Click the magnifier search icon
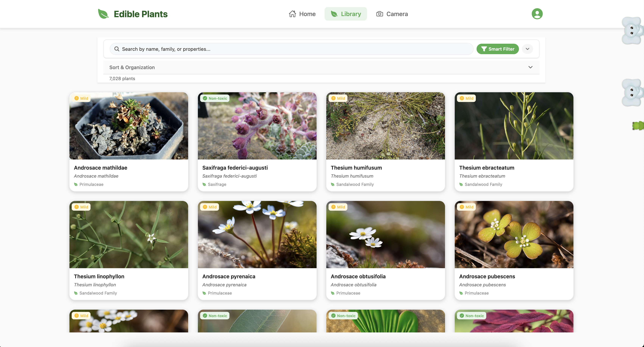The height and width of the screenshot is (347, 644). [x=117, y=49]
